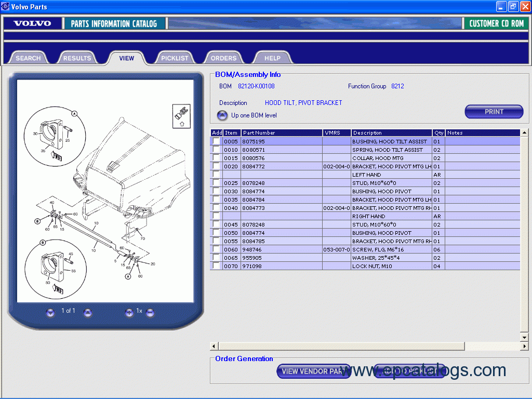Viewport: 532px width, 399px height.
Task: Check the Add box for item 0010
Action: (216, 150)
